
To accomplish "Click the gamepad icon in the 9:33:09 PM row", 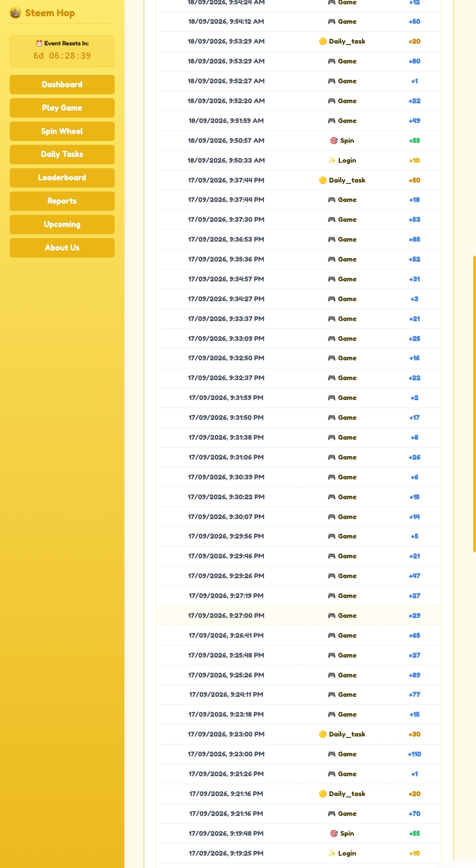I will [331, 338].
